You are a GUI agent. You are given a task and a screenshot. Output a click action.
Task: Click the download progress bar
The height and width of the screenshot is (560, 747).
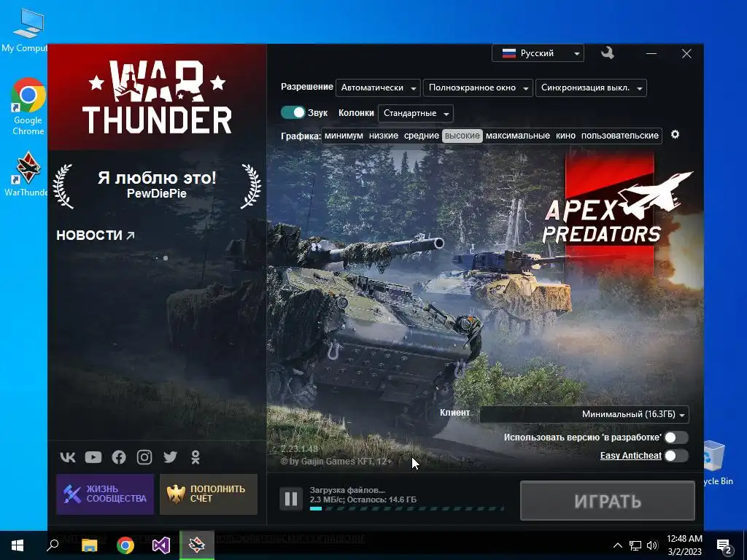coord(407,508)
